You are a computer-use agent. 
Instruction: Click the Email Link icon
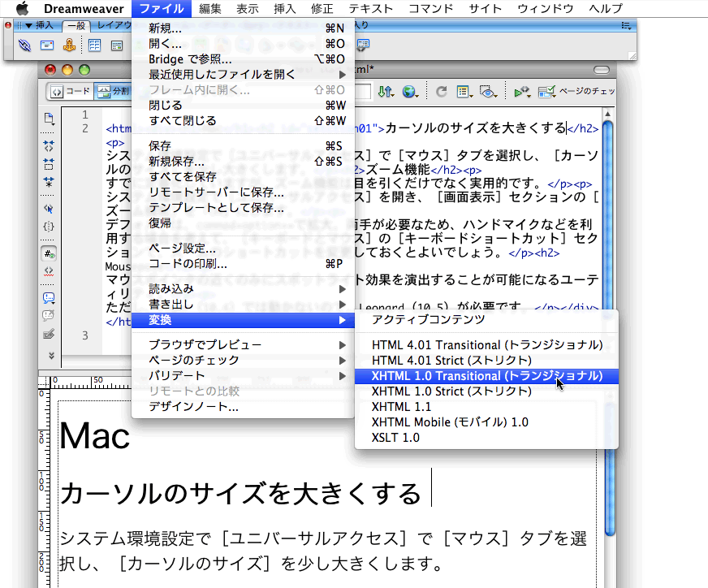click(x=47, y=45)
